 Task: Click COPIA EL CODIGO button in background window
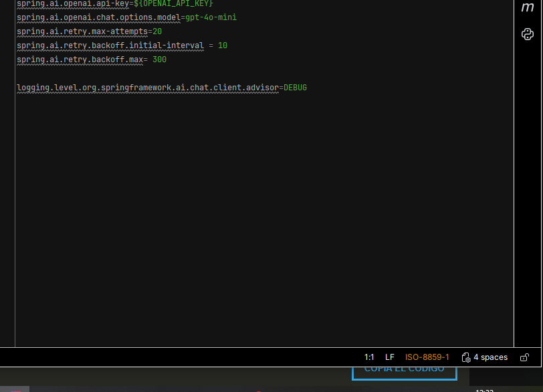click(x=405, y=373)
